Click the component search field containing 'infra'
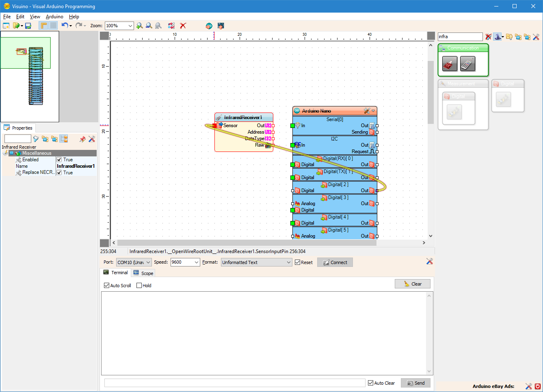Image resolution: width=543 pixels, height=392 pixels. point(460,37)
